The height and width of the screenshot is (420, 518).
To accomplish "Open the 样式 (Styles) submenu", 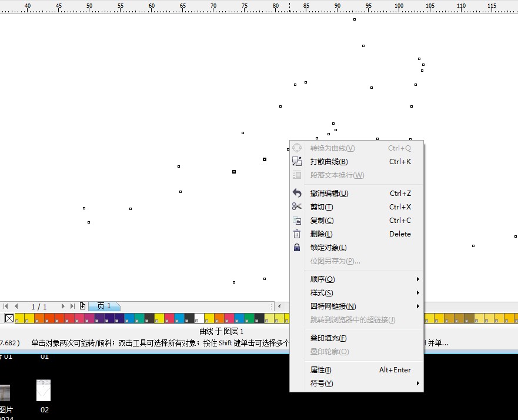I will pyautogui.click(x=356, y=293).
